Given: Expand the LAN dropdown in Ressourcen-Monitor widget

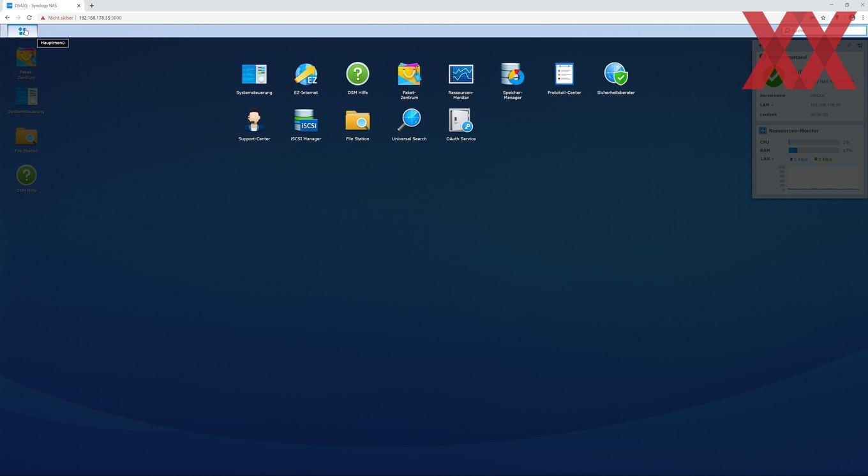Looking at the screenshot, I should [767, 159].
